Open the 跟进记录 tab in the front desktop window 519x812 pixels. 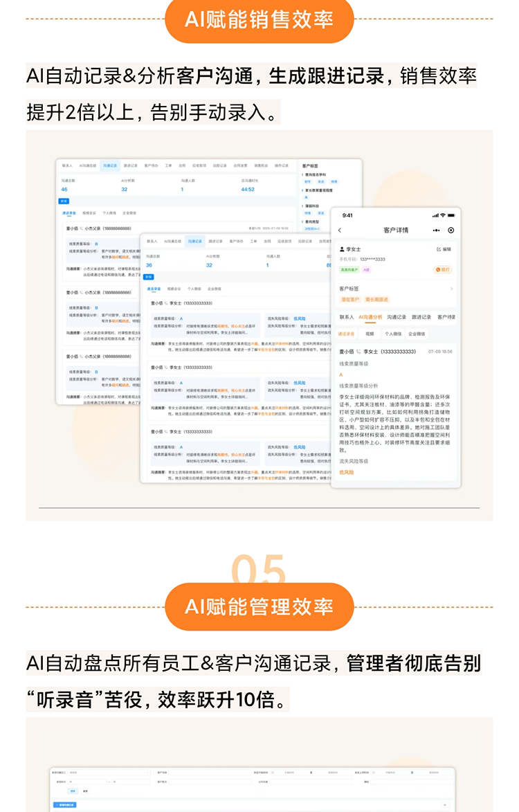[x=216, y=242]
